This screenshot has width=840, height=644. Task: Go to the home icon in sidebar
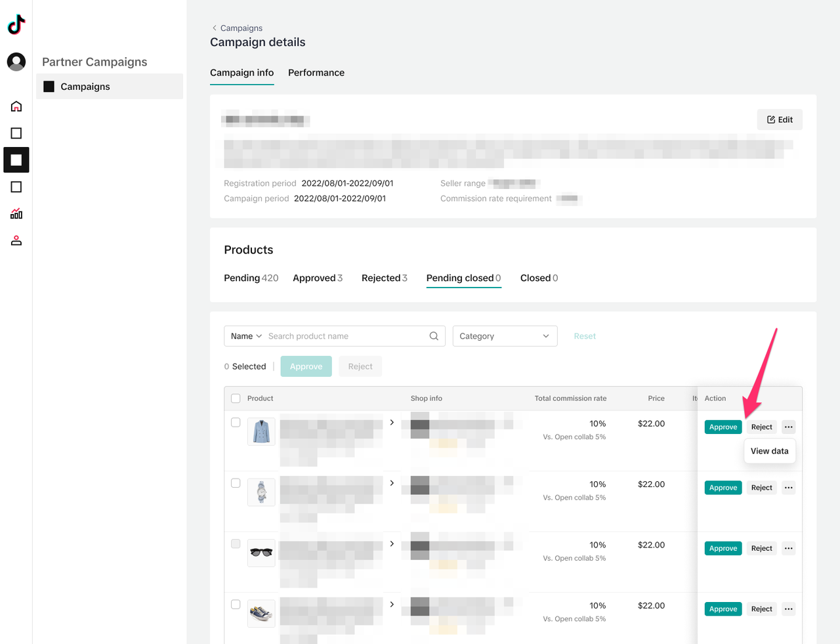(16, 106)
